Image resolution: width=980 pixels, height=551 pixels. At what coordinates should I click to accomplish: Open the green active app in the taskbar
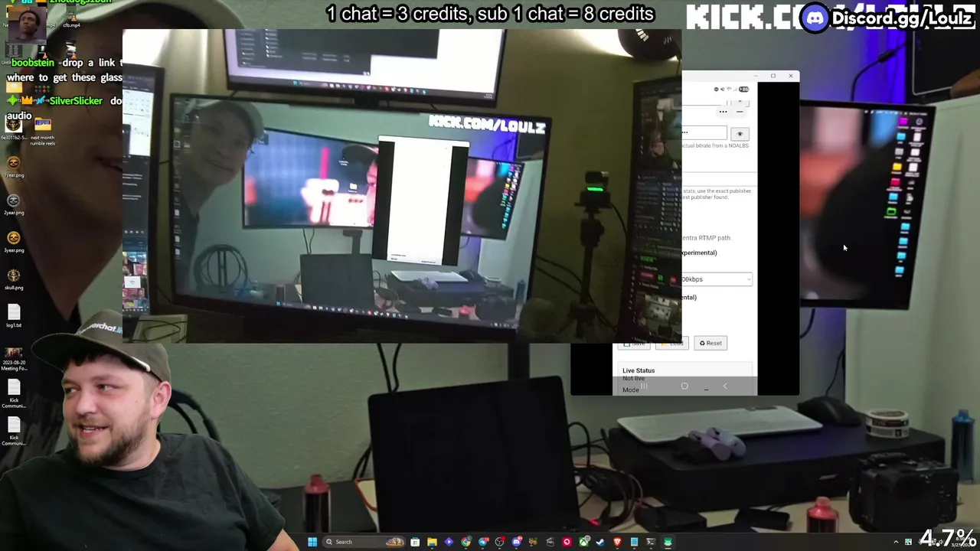[x=668, y=542]
